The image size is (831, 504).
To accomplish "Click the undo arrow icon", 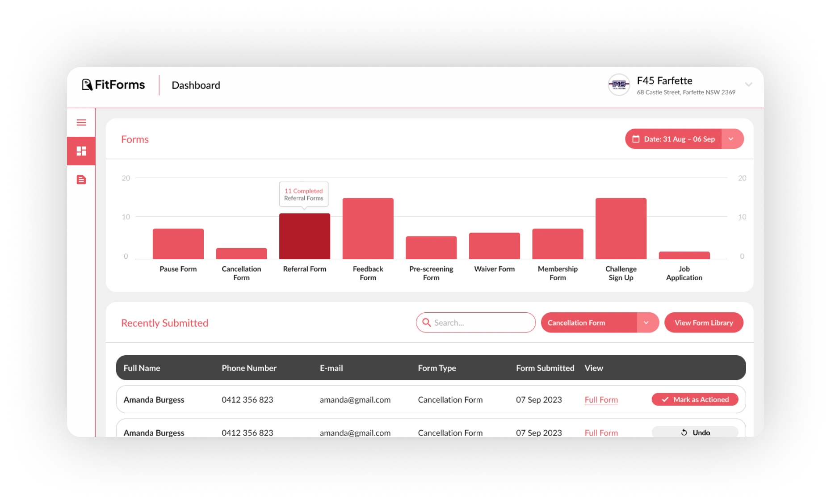I will [x=684, y=432].
